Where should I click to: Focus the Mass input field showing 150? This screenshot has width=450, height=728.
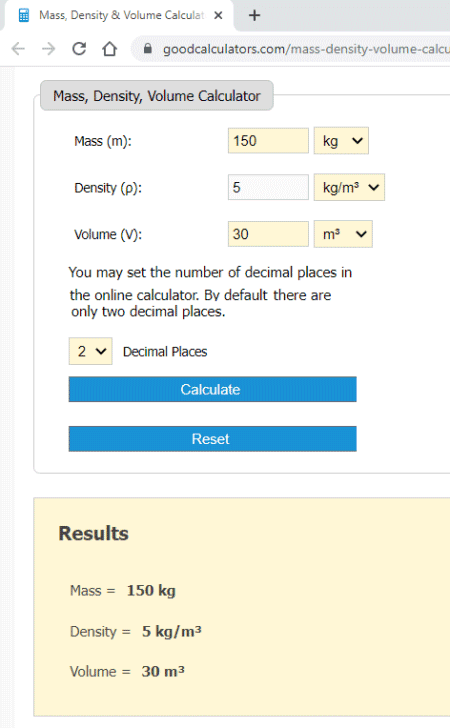point(268,141)
